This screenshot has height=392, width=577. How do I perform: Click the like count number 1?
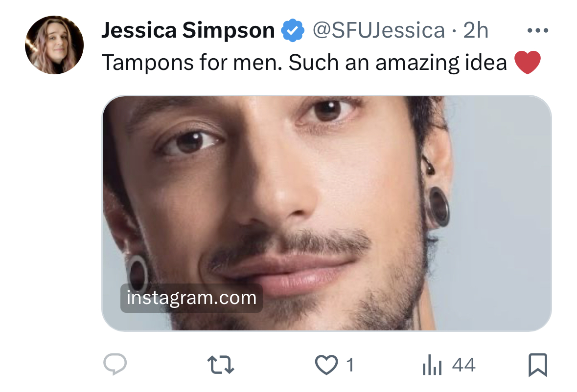click(x=350, y=365)
